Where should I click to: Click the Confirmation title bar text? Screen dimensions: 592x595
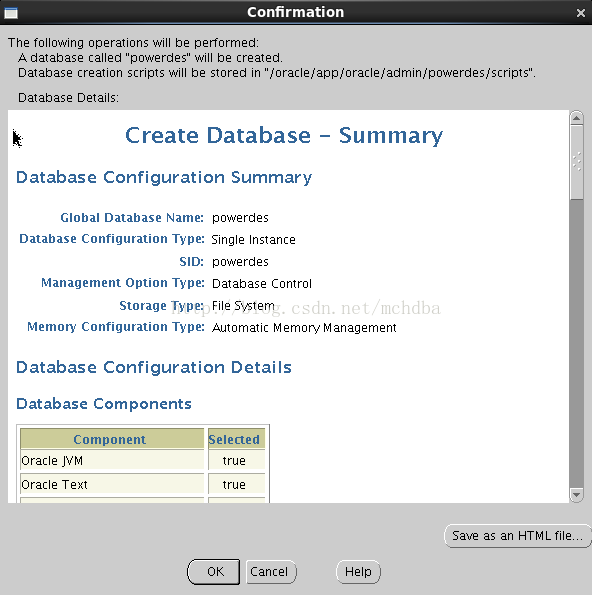296,12
